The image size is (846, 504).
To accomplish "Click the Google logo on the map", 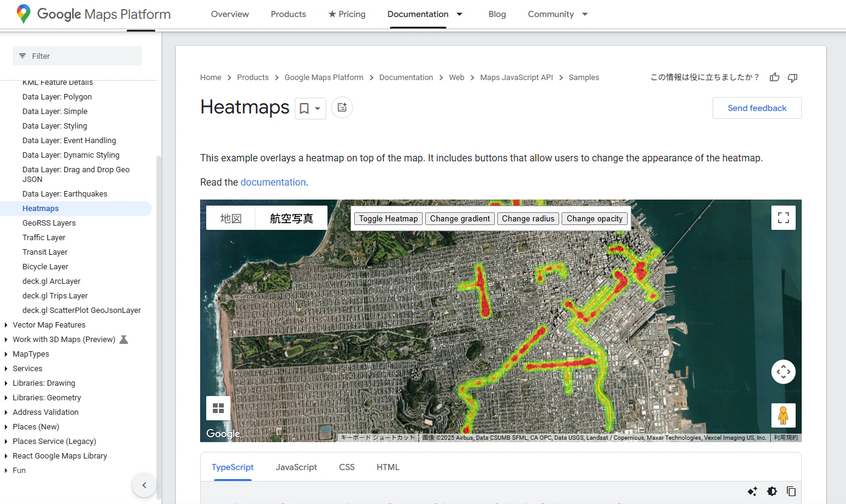I will click(223, 434).
